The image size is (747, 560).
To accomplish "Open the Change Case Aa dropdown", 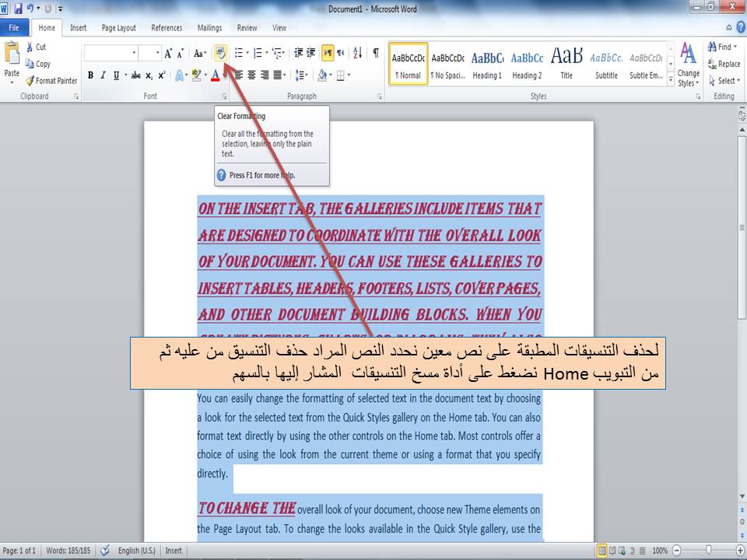I will (x=200, y=53).
